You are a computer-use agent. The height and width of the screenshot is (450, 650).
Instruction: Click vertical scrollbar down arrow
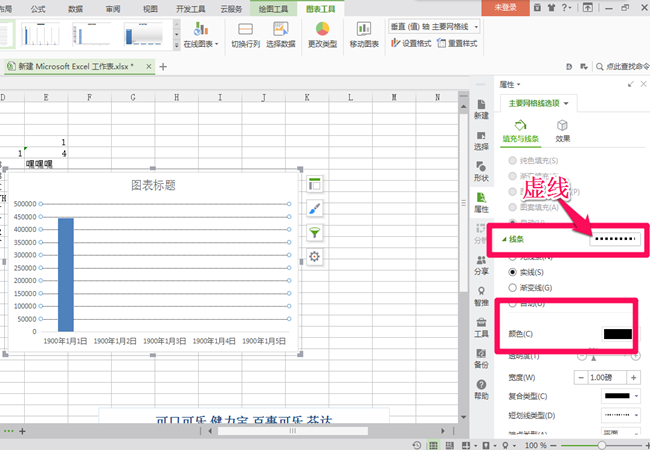pos(463,417)
